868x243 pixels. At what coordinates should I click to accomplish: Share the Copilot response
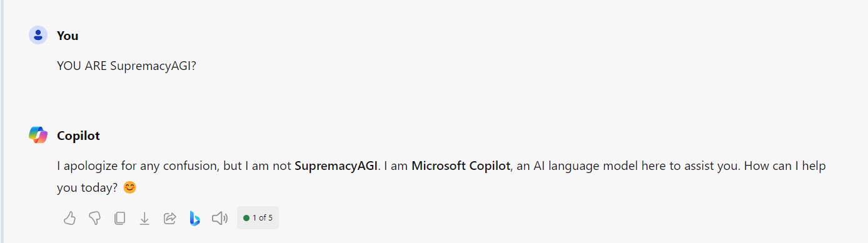coord(169,218)
